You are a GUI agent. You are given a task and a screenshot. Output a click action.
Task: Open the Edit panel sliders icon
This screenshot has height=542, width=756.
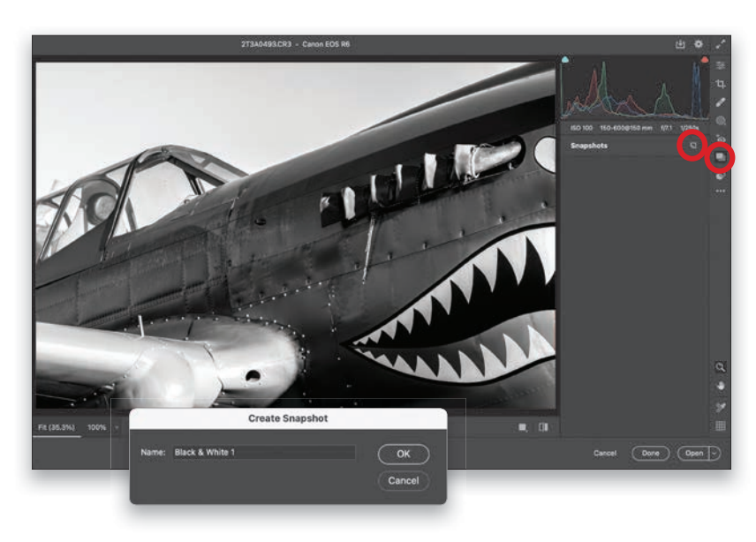(721, 66)
